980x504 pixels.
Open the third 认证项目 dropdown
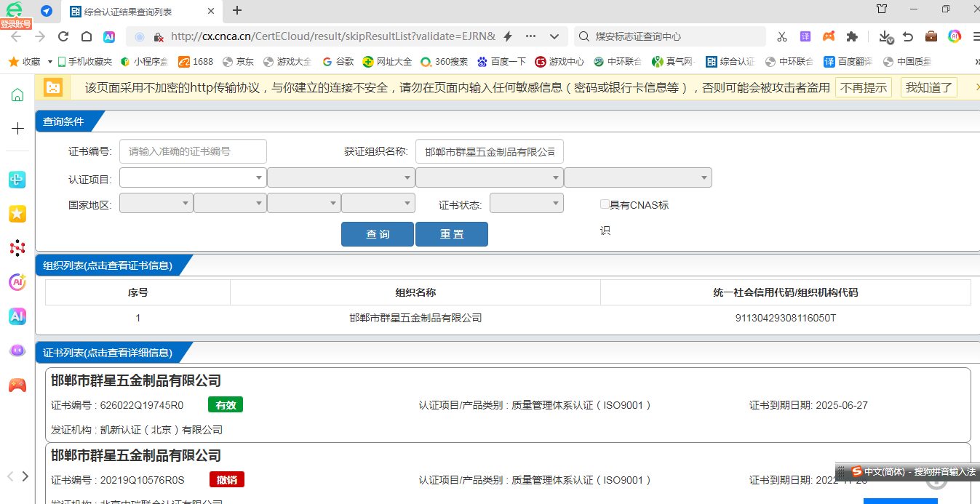tap(490, 177)
